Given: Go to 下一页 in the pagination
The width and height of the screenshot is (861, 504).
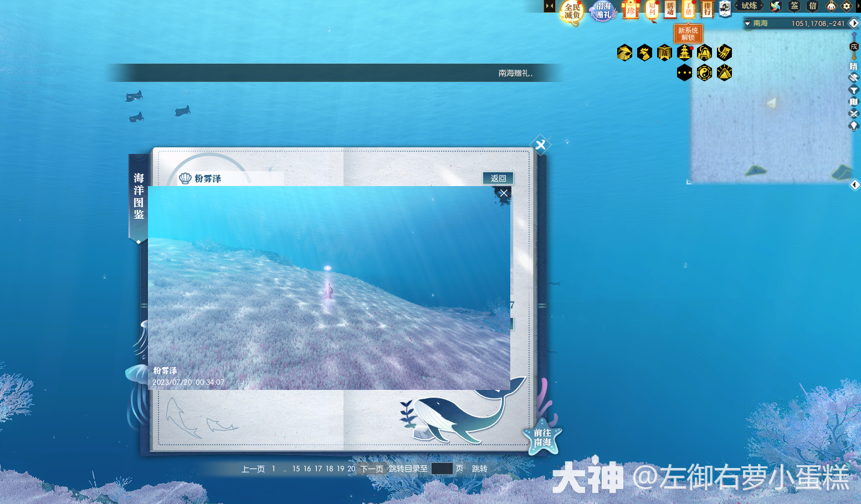Looking at the screenshot, I should tap(372, 469).
